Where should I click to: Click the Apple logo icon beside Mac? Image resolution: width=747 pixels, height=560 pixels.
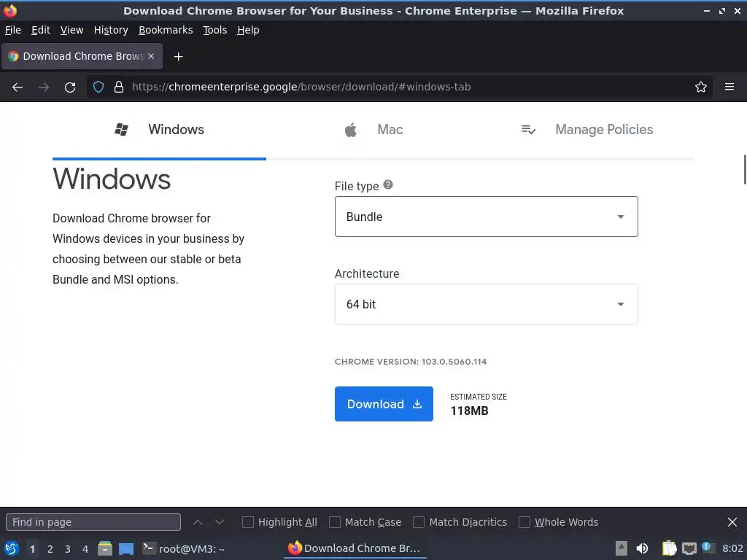click(x=351, y=130)
